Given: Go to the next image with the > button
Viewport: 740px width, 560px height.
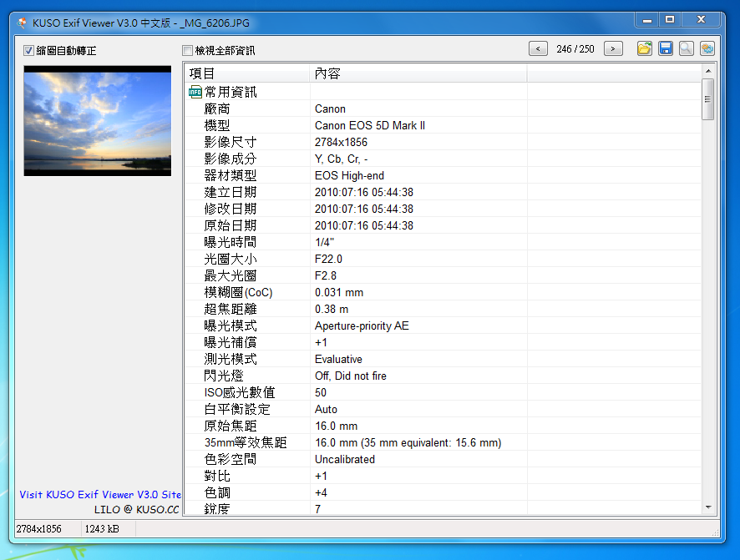Looking at the screenshot, I should coord(613,48).
